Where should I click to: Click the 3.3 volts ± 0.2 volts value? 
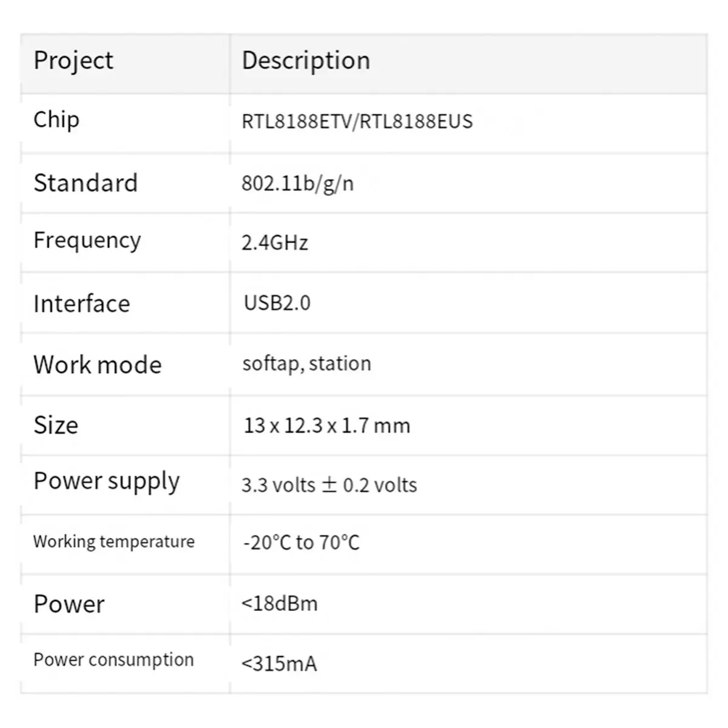click(329, 485)
